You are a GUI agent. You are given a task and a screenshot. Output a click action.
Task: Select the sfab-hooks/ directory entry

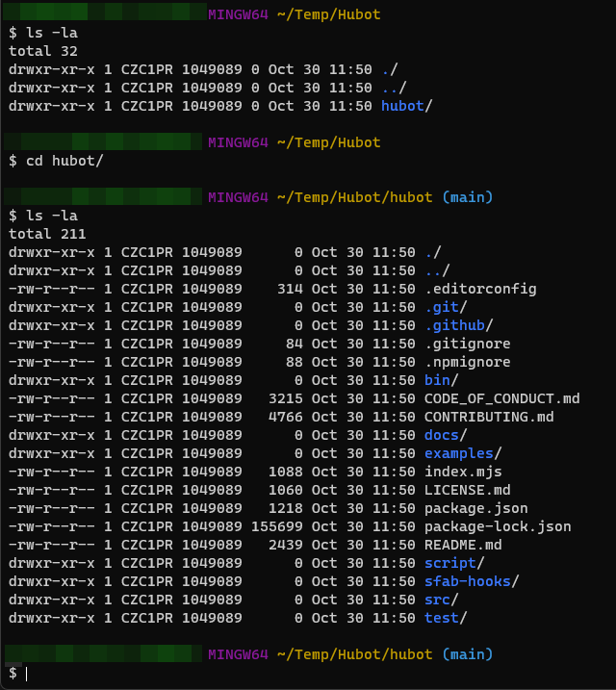[472, 581]
